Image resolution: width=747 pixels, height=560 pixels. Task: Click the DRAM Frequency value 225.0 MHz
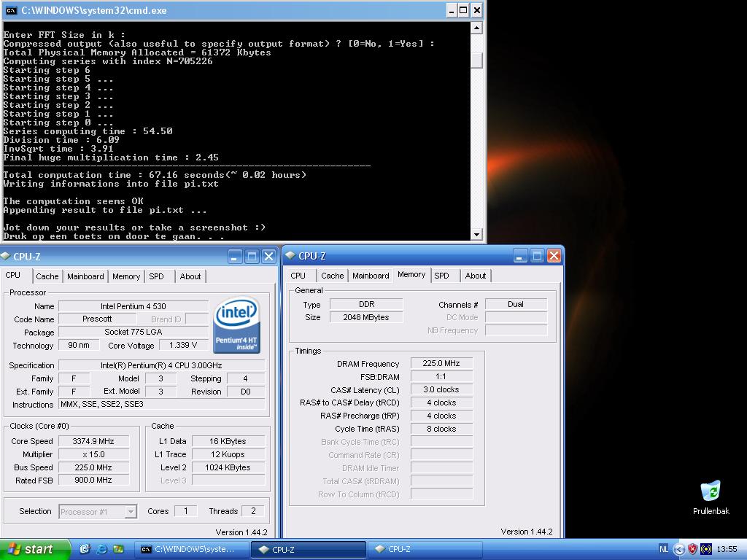click(441, 363)
